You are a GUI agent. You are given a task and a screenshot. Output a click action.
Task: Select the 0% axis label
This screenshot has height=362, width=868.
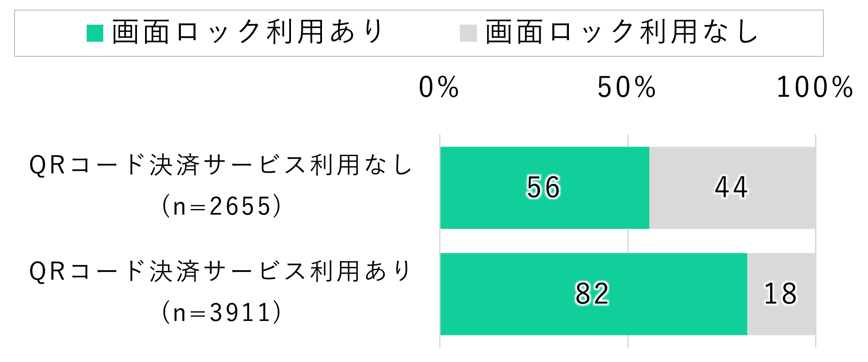439,87
